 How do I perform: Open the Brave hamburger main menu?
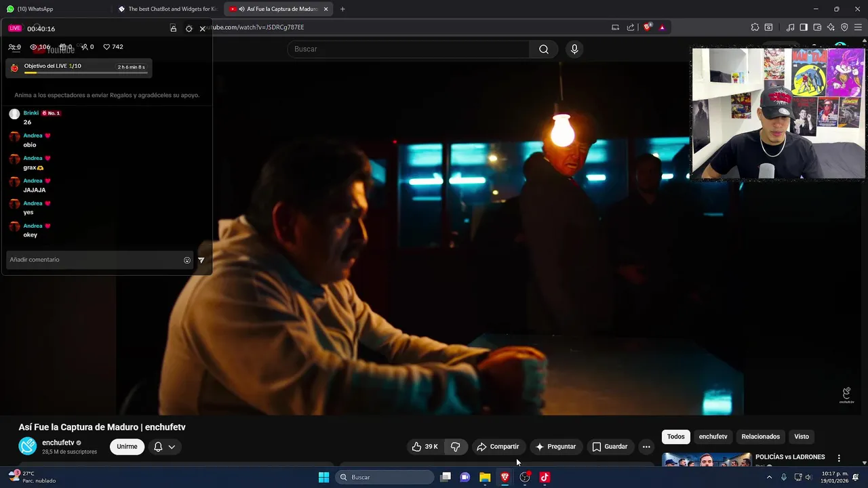858,27
